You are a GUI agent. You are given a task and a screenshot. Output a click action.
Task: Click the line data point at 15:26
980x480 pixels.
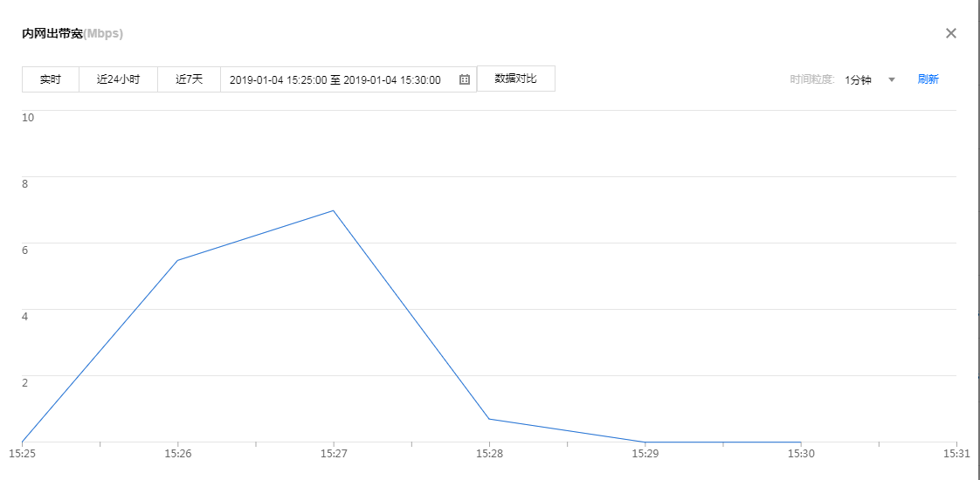point(177,260)
